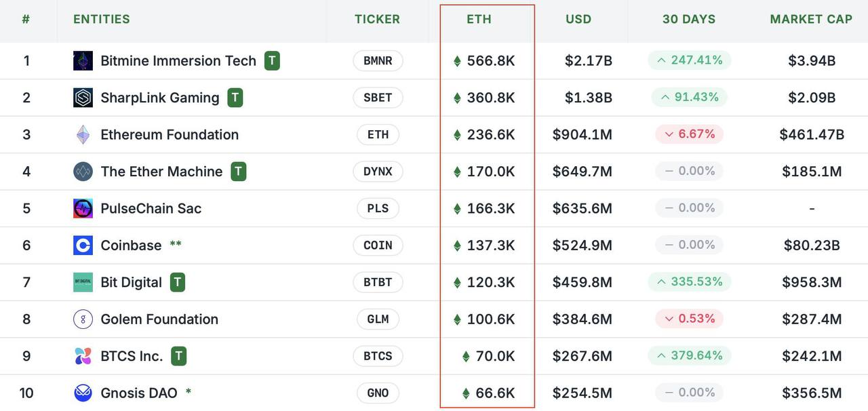This screenshot has height=411, width=868.
Task: Click the Golem Foundation logo icon
Action: [x=83, y=319]
